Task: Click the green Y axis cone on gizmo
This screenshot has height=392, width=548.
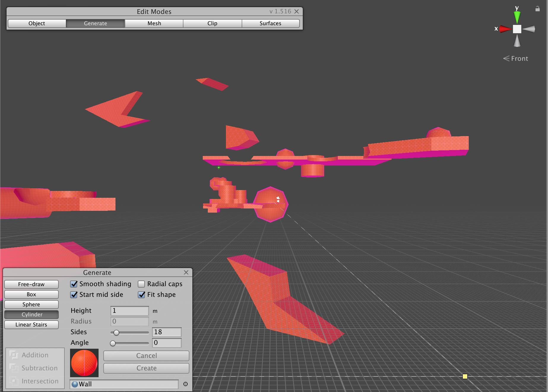Action: point(517,17)
